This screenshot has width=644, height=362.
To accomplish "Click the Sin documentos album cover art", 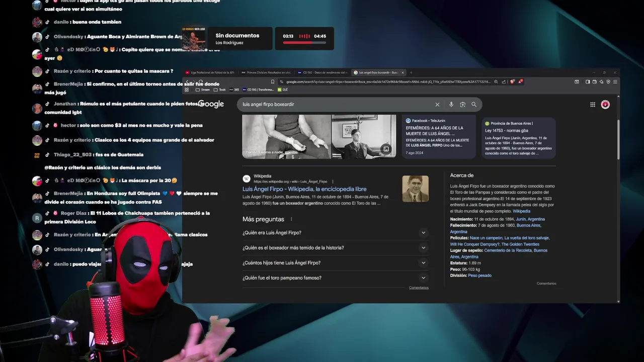I will tap(194, 38).
